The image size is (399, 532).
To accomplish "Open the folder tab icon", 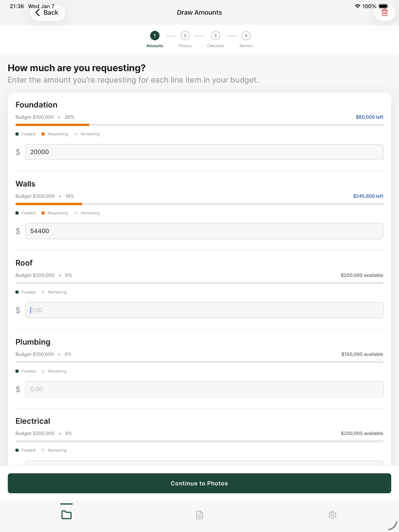I will 66,515.
